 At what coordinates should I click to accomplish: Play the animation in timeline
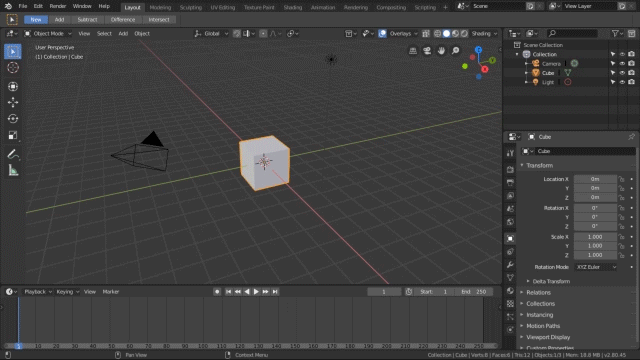point(256,292)
